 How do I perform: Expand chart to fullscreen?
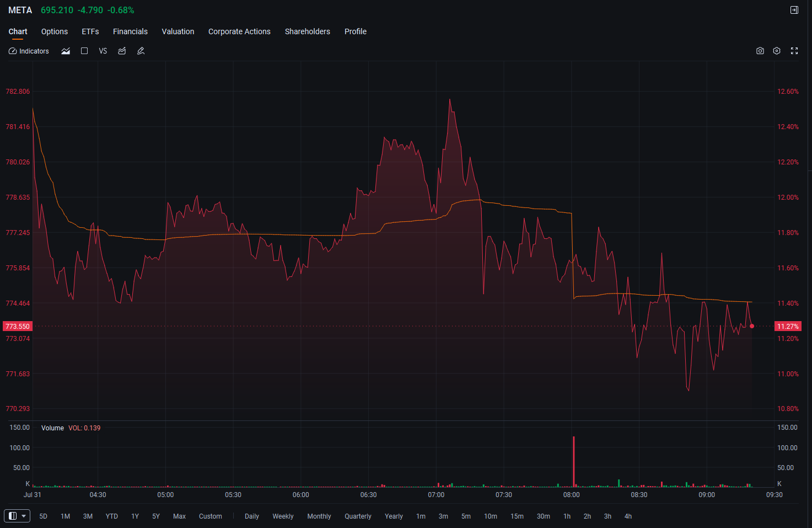tap(794, 51)
